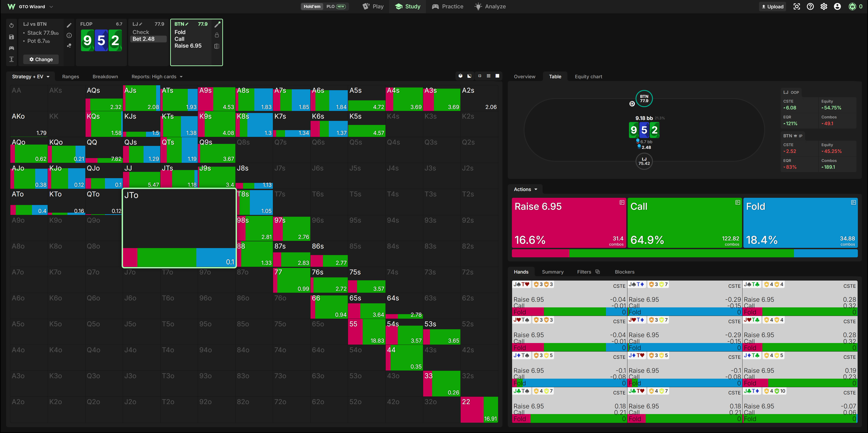868x433 pixels.
Task: Click the three-dots nodes icon under info
Action: click(x=69, y=46)
